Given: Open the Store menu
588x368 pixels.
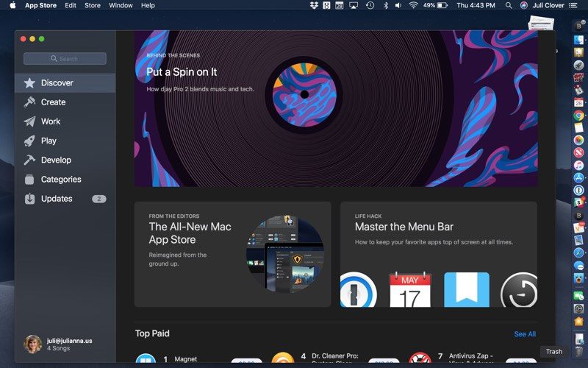Looking at the screenshot, I should (x=93, y=5).
